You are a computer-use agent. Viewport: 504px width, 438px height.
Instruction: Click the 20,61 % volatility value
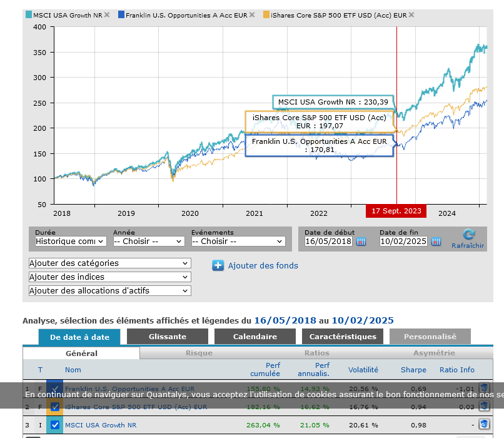pyautogui.click(x=363, y=425)
